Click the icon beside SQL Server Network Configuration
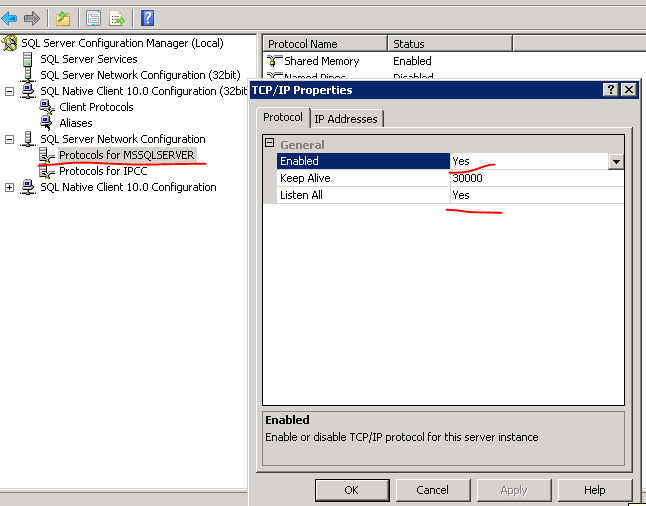 coord(28,139)
